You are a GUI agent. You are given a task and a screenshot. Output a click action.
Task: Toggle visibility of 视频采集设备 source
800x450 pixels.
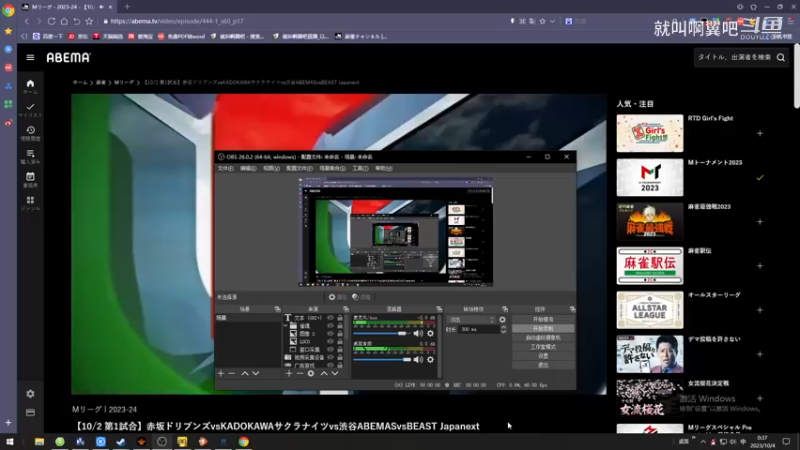tap(330, 357)
